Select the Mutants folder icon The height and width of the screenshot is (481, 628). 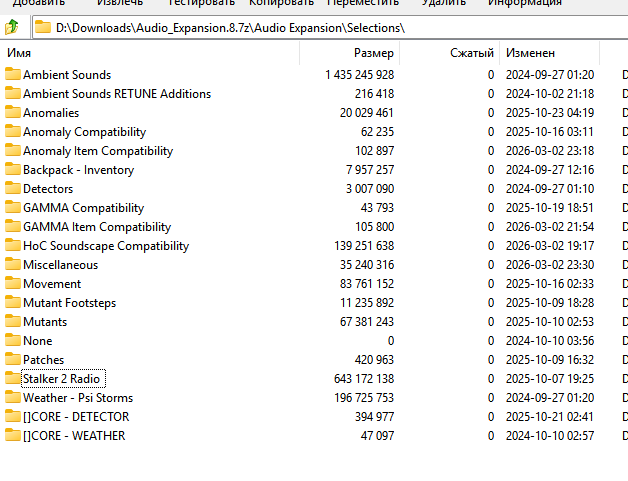[x=13, y=321]
